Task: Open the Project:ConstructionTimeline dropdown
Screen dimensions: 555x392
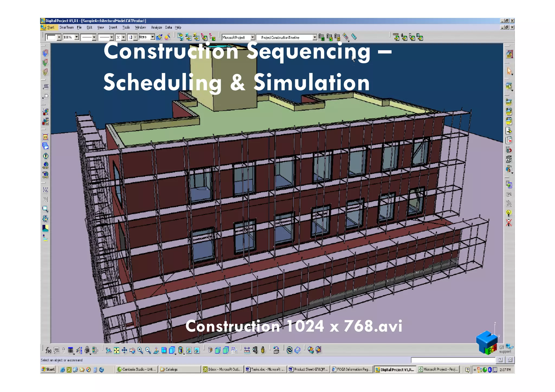Action: 315,37
